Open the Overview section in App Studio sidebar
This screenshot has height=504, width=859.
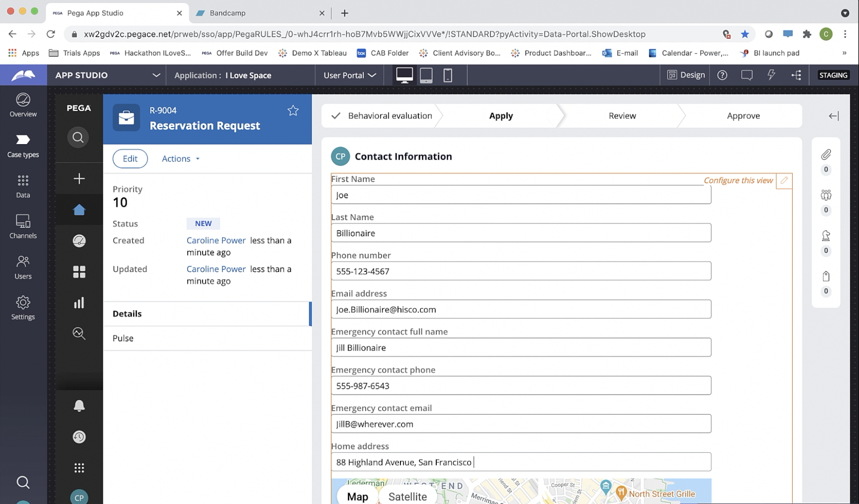[23, 105]
